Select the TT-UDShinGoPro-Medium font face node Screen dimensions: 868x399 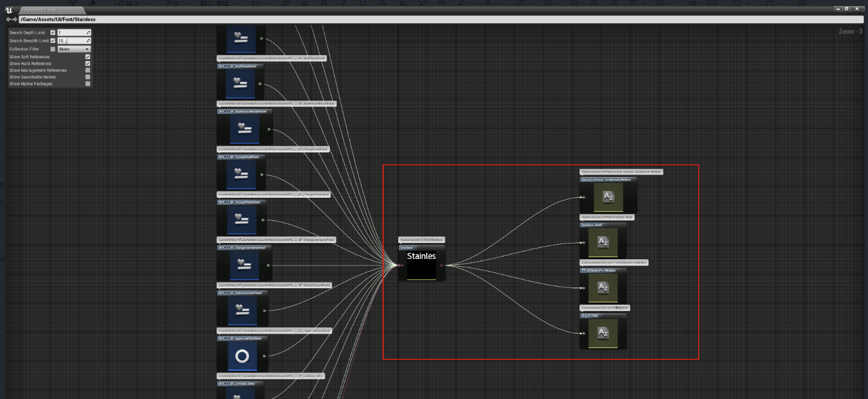(603, 288)
